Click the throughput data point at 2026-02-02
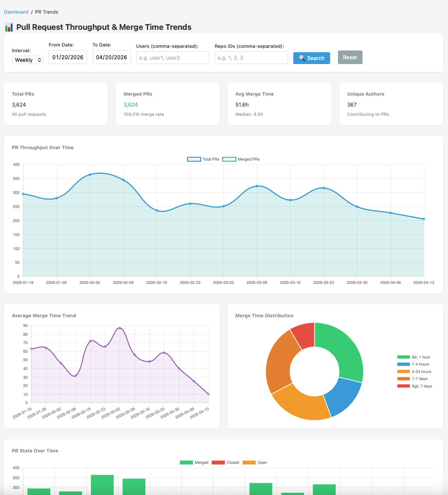 [90, 175]
